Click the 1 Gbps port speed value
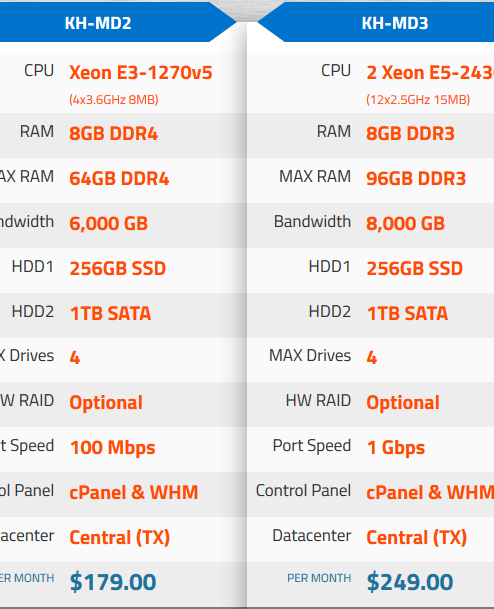Viewport: 494px width, 609px height. click(396, 448)
